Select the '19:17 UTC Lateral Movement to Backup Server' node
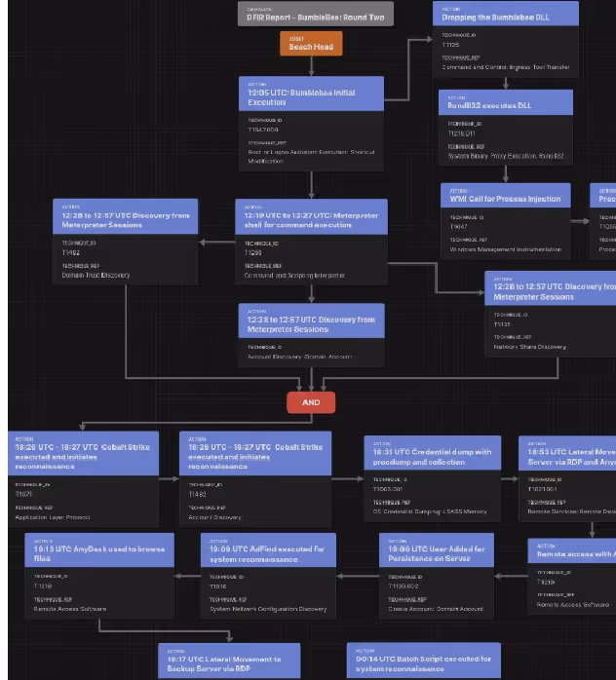616x680 pixels. pyautogui.click(x=229, y=661)
